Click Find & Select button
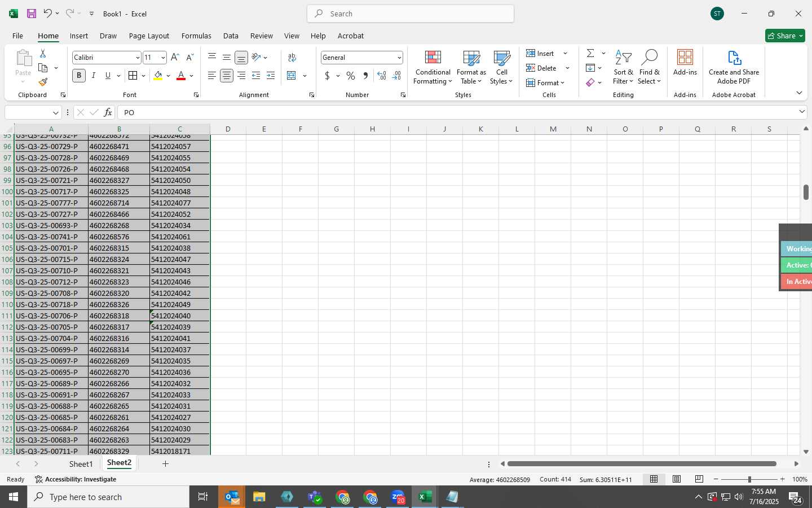Viewport: 812px width, 508px height. click(x=649, y=67)
